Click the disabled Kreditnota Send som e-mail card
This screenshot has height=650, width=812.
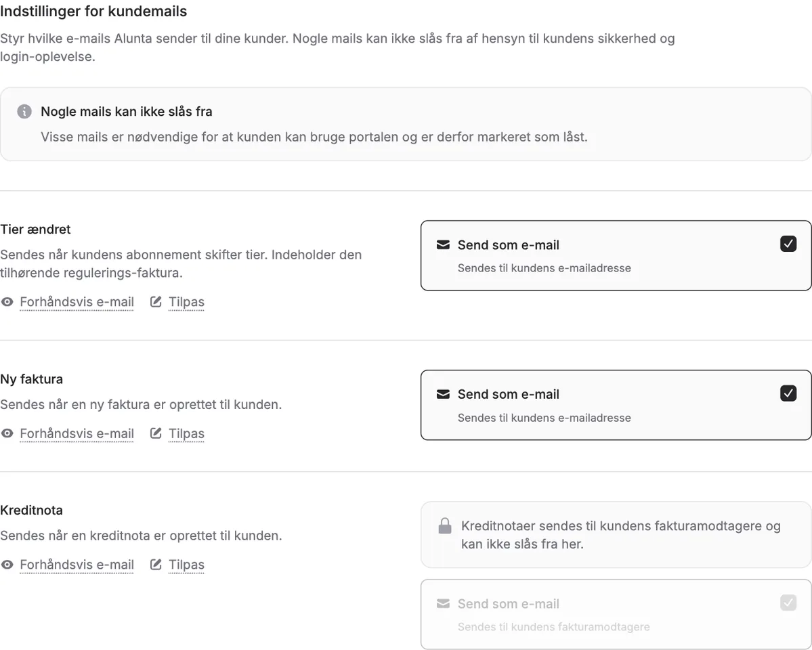tap(616, 614)
